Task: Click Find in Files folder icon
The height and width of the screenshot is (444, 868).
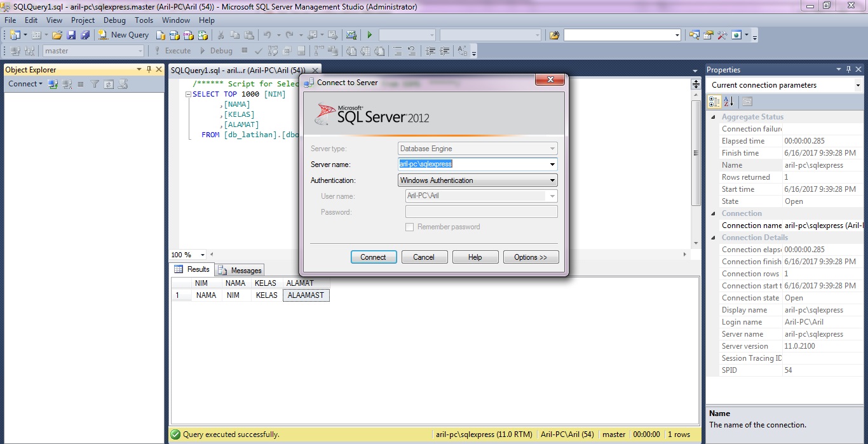Action: point(554,35)
